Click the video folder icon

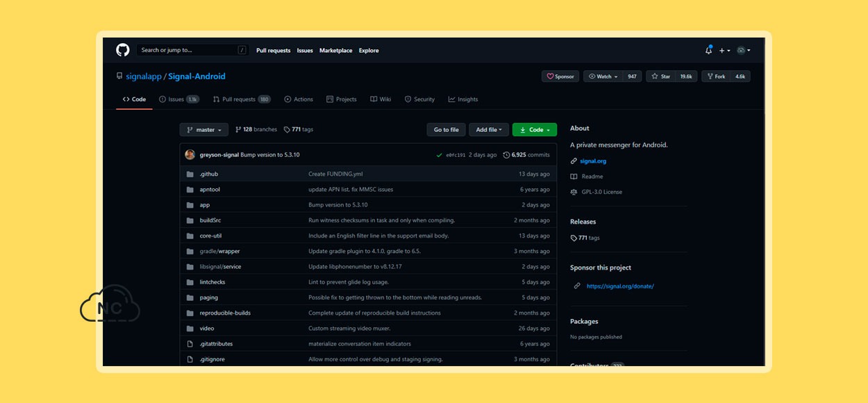[x=190, y=328]
